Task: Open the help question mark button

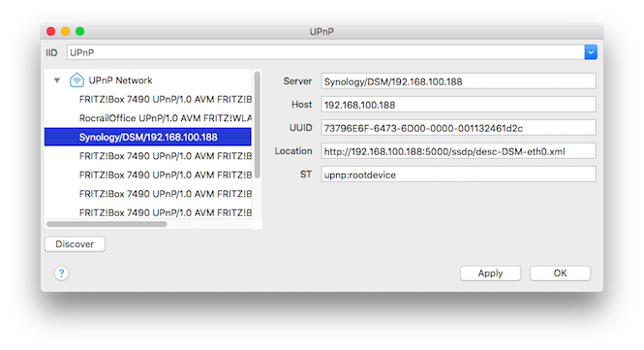Action: 61,273
